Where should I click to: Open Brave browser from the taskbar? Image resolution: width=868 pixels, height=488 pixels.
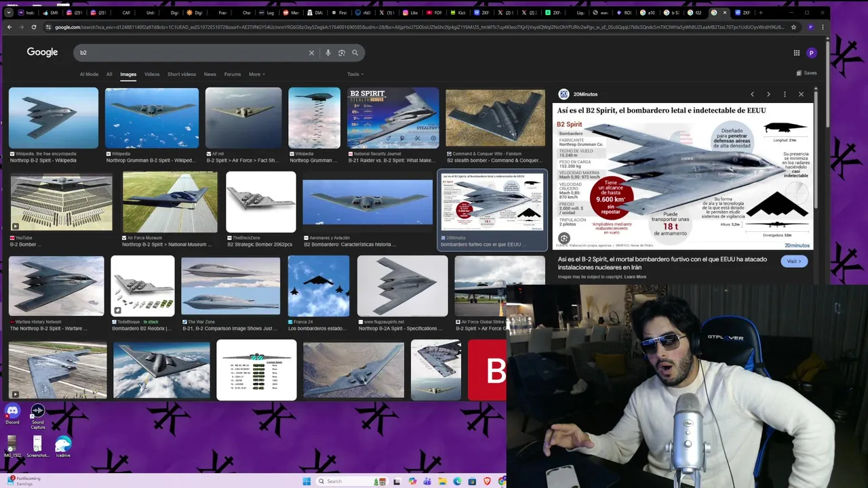click(487, 481)
